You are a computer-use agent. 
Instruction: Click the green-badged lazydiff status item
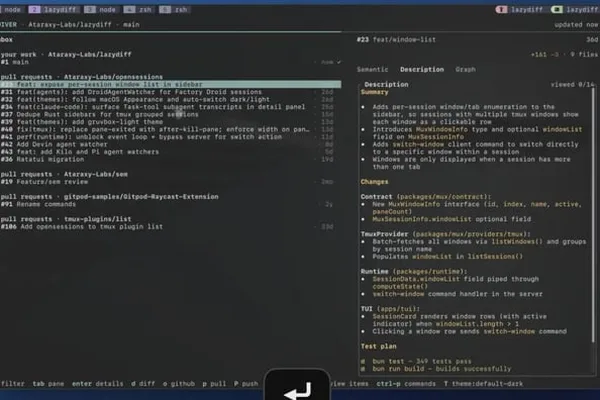575,10
